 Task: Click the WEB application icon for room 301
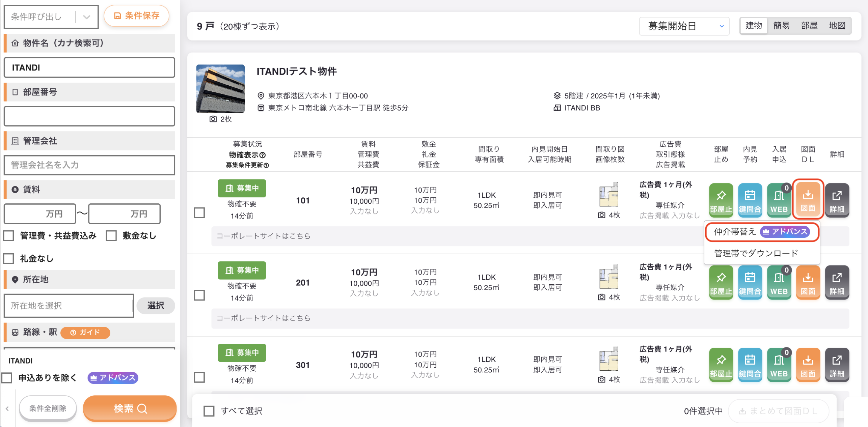(x=779, y=365)
